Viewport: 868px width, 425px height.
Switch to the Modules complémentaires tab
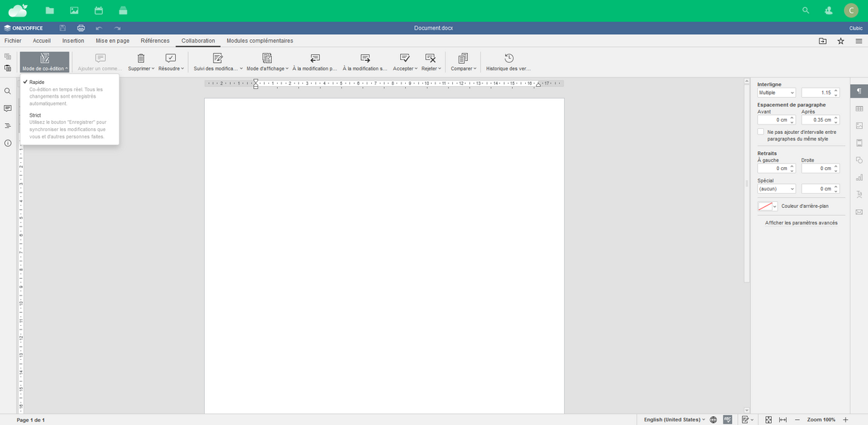[x=260, y=41]
